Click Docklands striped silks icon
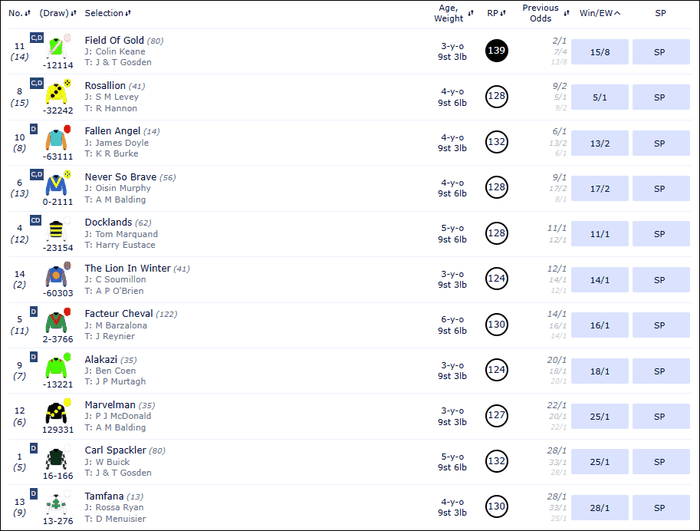This screenshot has height=531, width=700. tap(56, 229)
